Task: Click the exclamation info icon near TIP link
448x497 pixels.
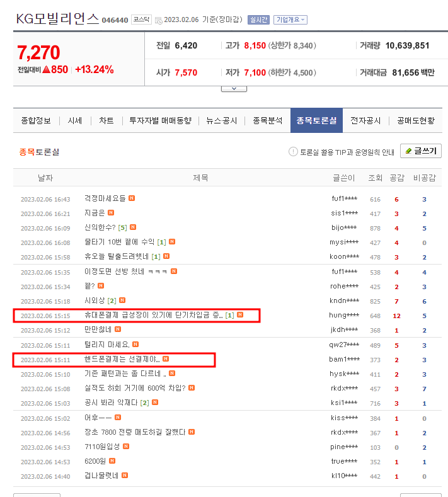Action: 293,152
